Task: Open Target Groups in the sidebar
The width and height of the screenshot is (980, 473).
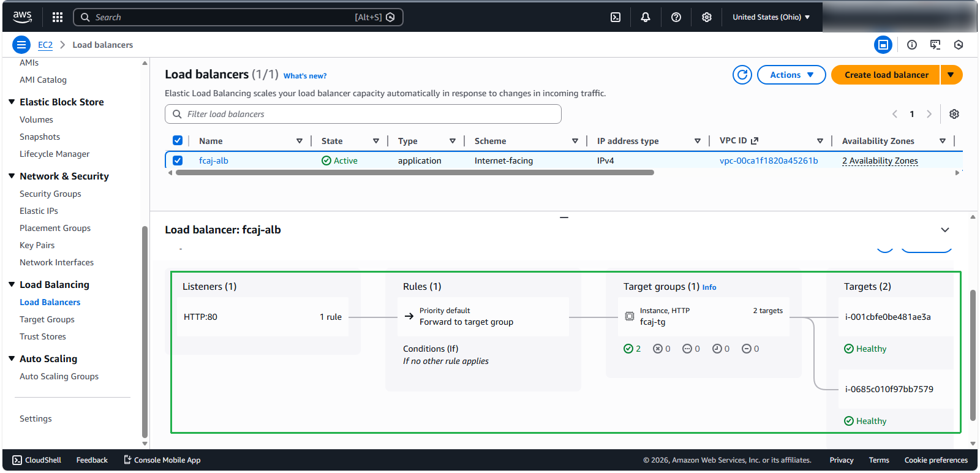Action: 47,319
